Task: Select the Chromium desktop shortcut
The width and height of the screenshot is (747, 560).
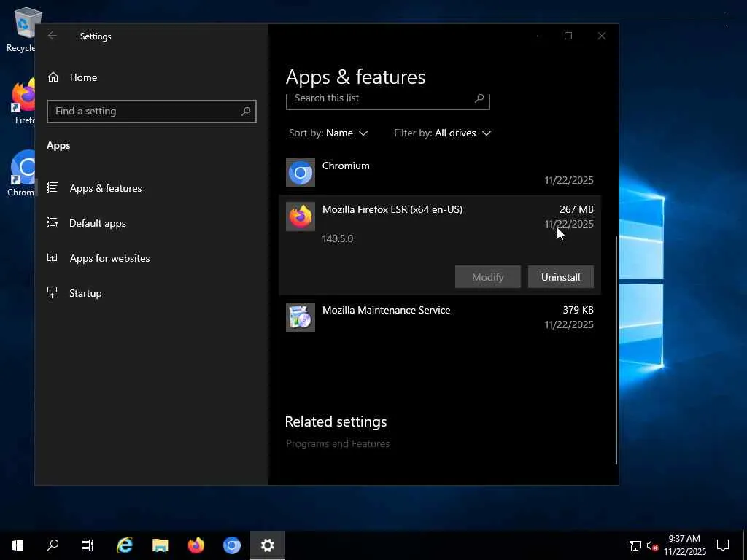Action: pos(21,174)
